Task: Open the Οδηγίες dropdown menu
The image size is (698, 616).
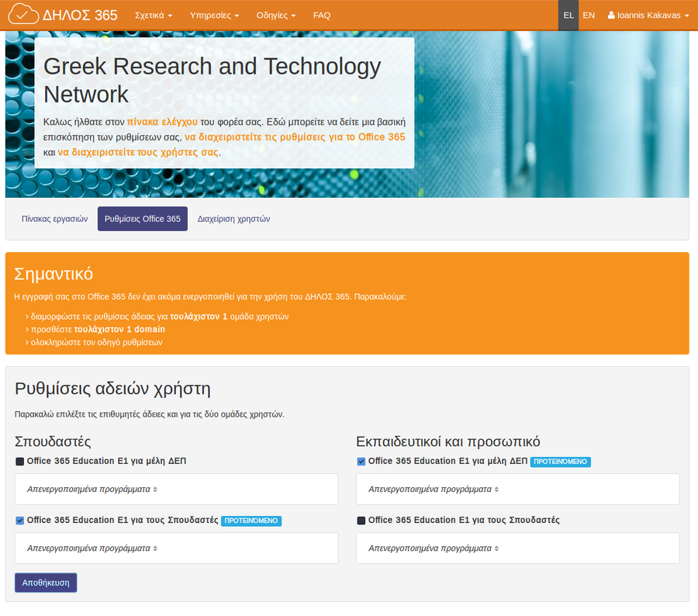Action: pos(275,16)
